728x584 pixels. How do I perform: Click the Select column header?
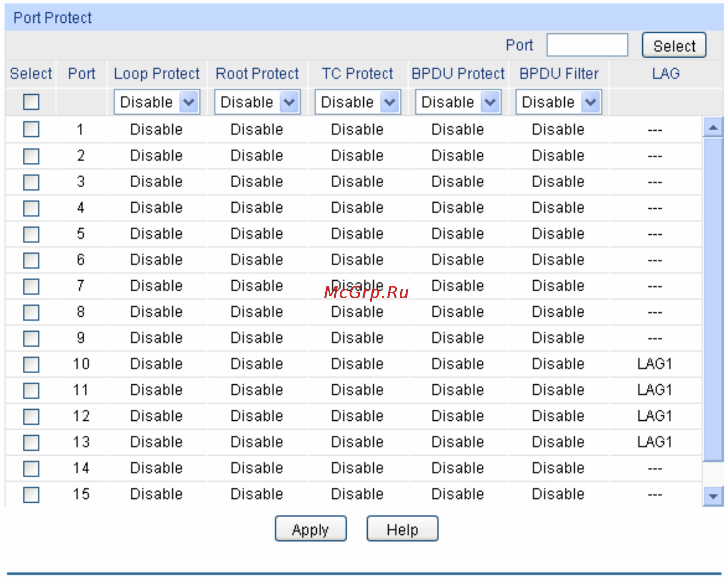click(x=31, y=74)
